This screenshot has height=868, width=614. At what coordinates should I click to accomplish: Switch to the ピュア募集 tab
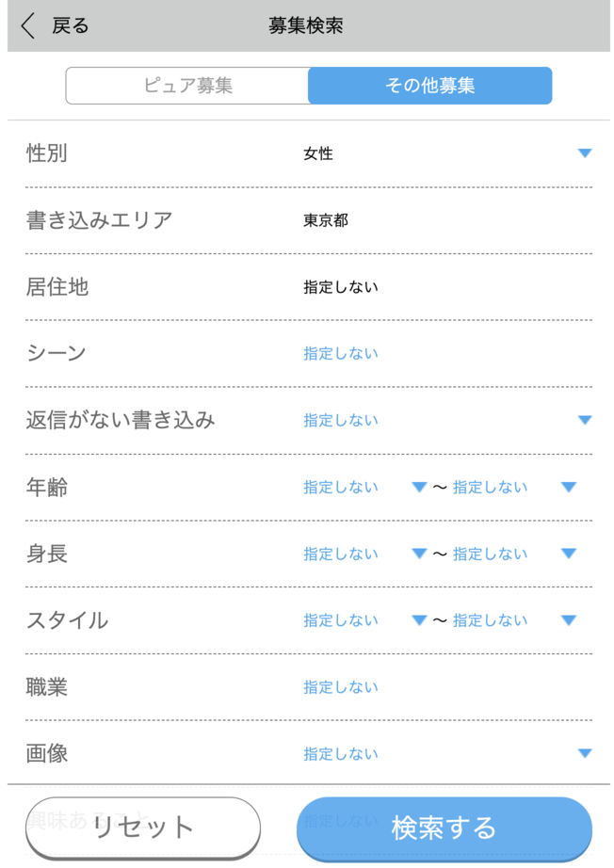[187, 86]
